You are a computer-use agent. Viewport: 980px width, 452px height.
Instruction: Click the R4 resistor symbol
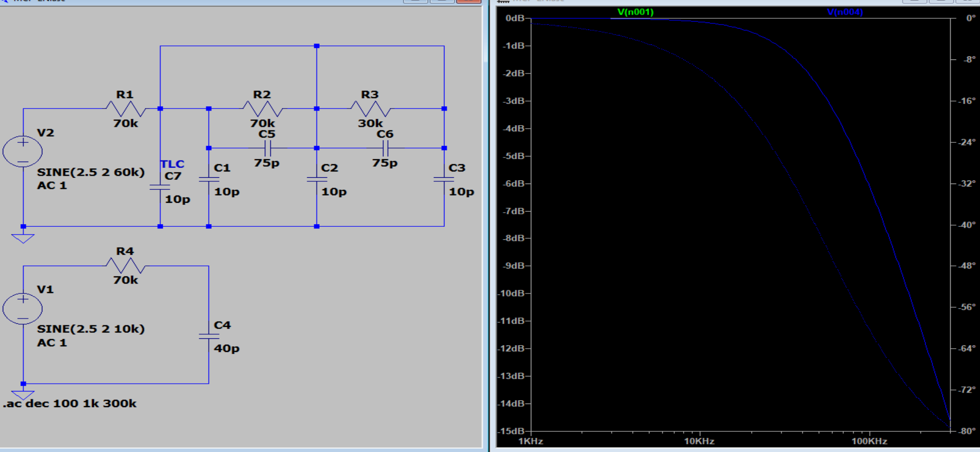click(126, 266)
